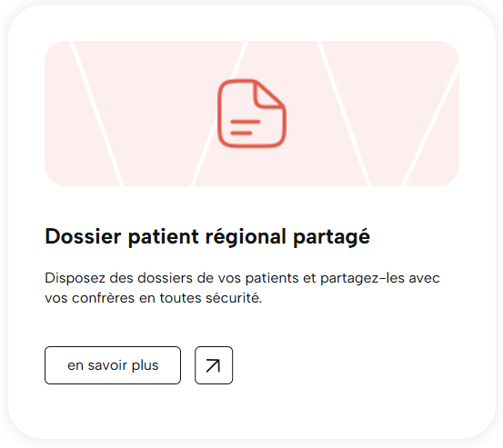The height and width of the screenshot is (448, 503).
Task: Select the 'vos confrères en toutes sécurité' line
Action: [x=154, y=298]
